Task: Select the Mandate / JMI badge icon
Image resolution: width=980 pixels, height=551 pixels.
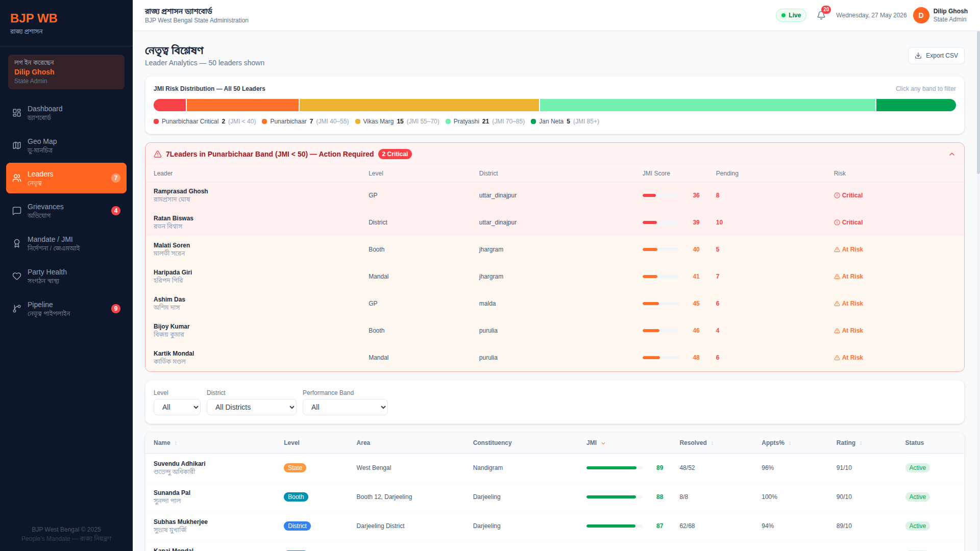Action: pos(17,243)
